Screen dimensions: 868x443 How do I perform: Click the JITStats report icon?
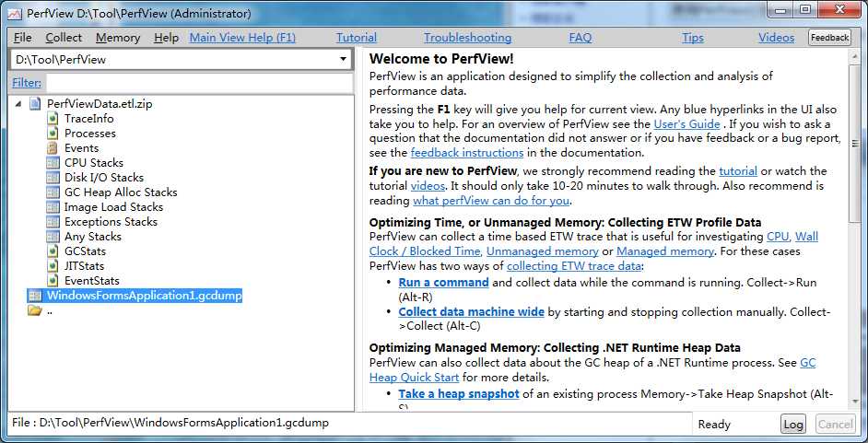click(53, 266)
